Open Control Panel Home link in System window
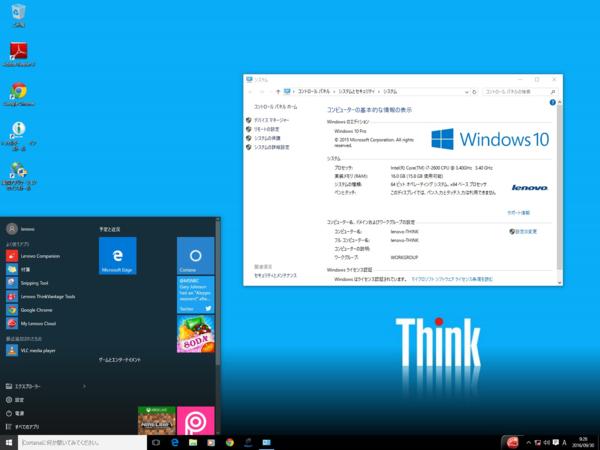 click(x=276, y=107)
